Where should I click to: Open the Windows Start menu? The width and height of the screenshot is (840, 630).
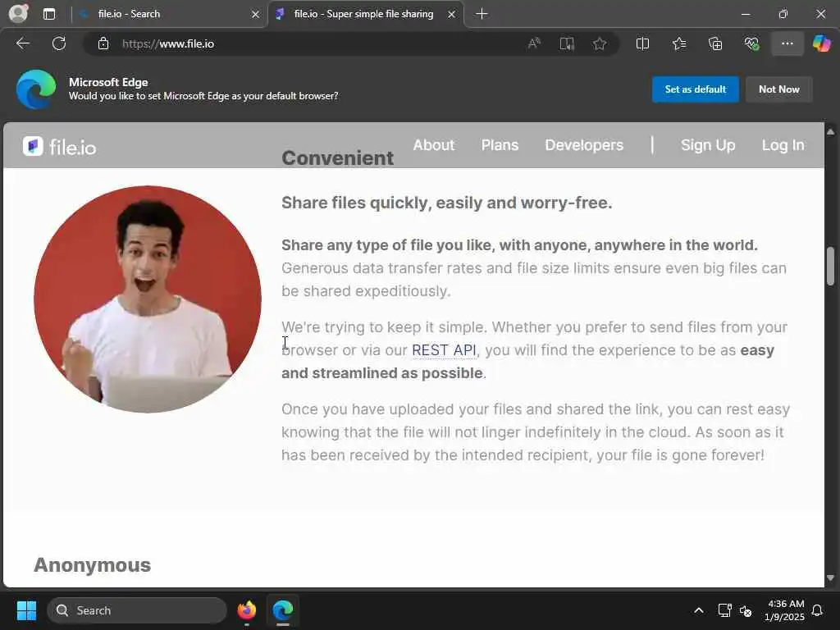click(26, 610)
